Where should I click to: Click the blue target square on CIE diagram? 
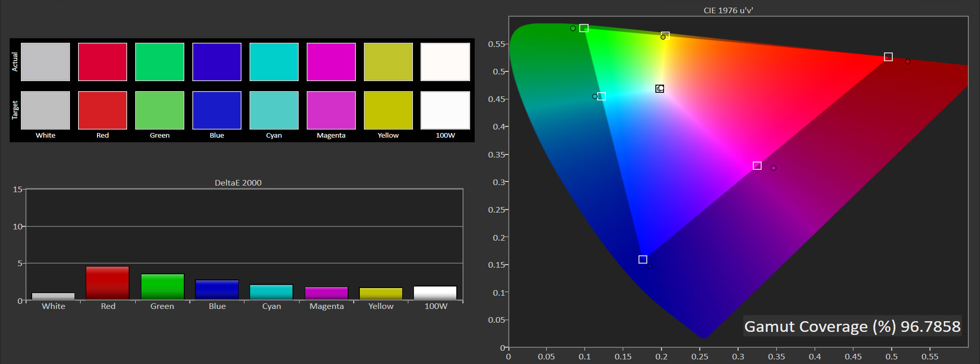pyautogui.click(x=643, y=259)
